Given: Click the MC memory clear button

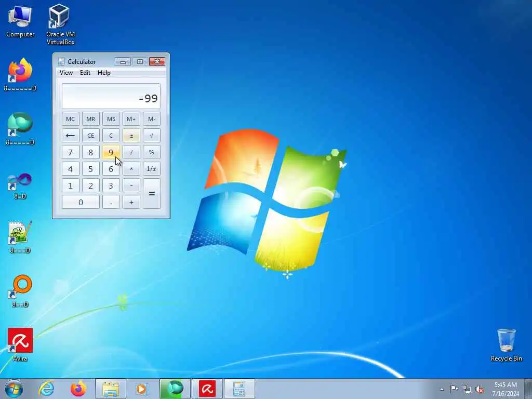Looking at the screenshot, I should [71, 119].
